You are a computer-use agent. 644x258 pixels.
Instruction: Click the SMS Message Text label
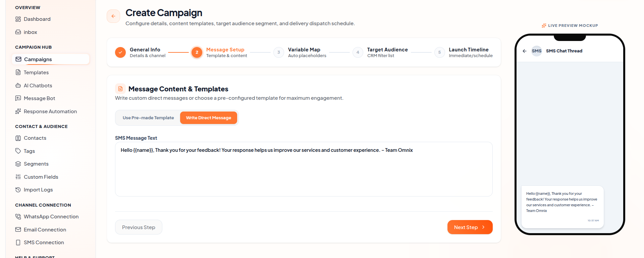(136, 138)
